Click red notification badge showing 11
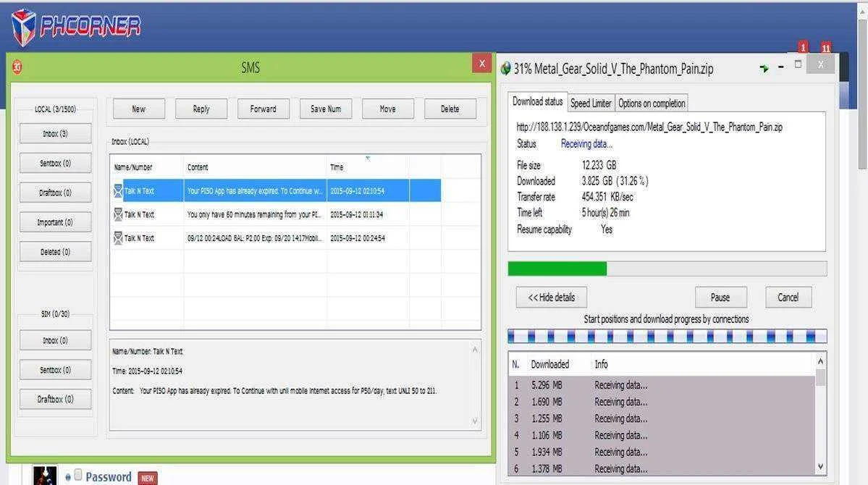The height and width of the screenshot is (485, 868). (x=826, y=48)
